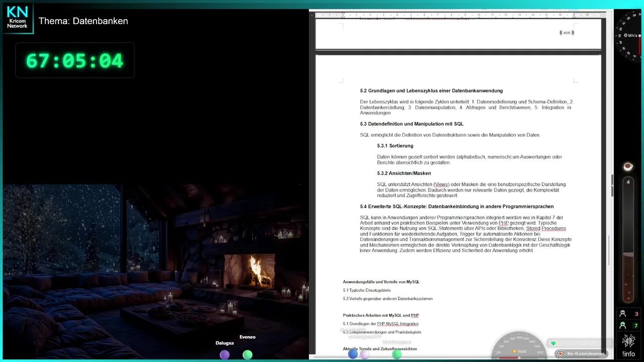
Task: Click the underlined words 'Stored Procedures'
Action: pos(546,228)
